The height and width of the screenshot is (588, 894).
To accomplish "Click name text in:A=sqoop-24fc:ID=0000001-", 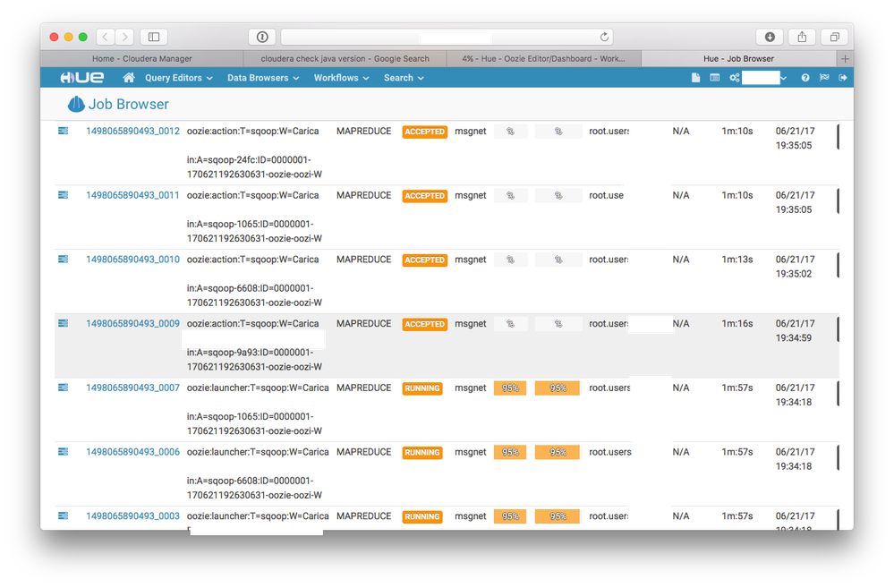I will point(249,159).
